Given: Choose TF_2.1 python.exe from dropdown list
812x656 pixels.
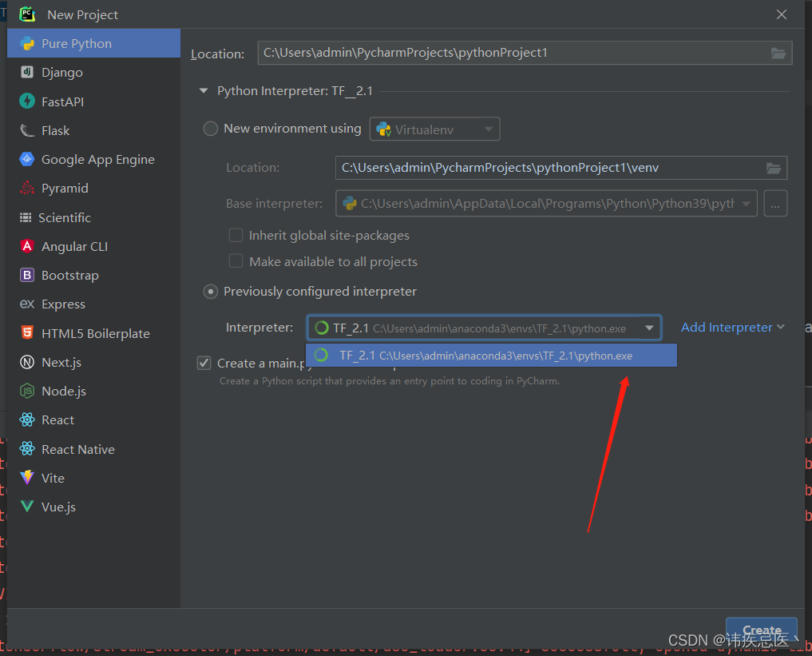Looking at the screenshot, I should [491, 356].
